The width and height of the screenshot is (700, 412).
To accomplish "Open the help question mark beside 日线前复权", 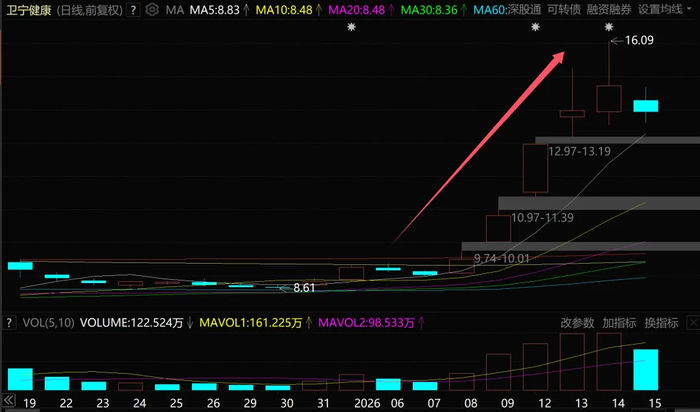I will pyautogui.click(x=133, y=9).
